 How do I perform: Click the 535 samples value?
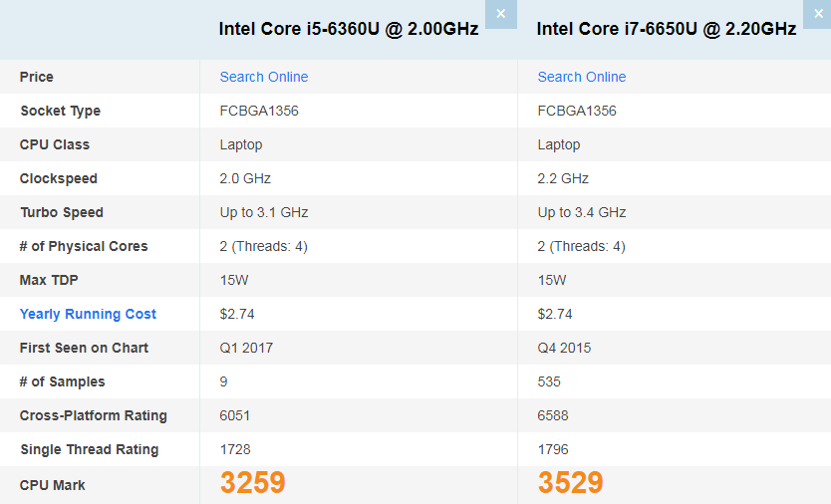pos(549,381)
